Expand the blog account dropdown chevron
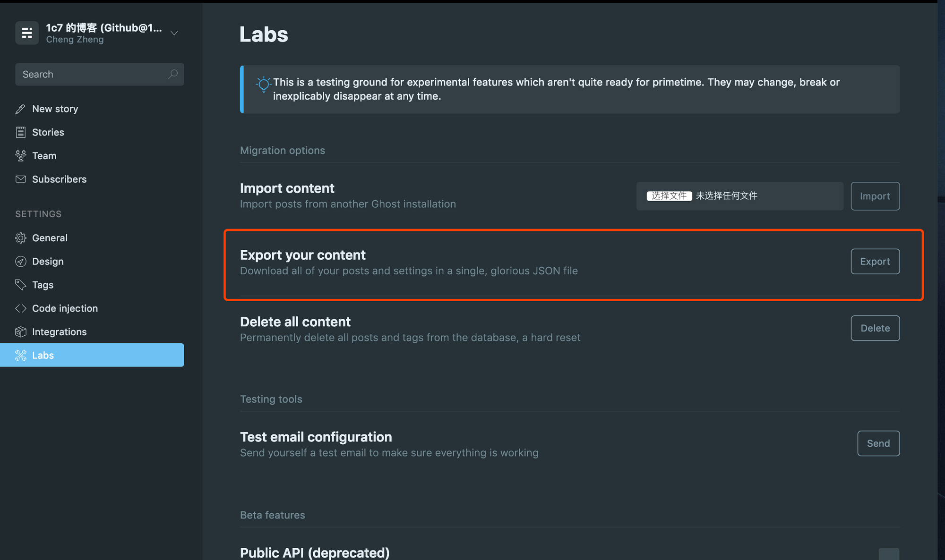This screenshot has height=560, width=945. click(x=174, y=33)
